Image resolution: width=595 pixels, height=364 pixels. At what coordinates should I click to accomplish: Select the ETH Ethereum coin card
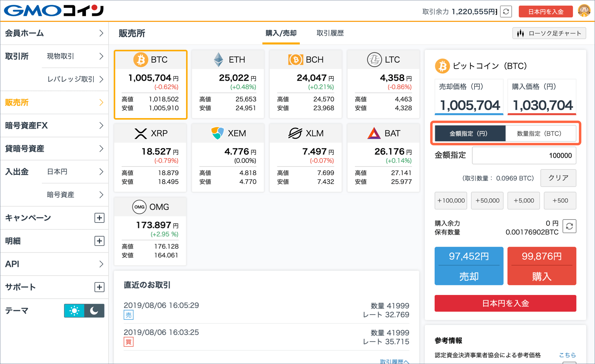click(x=228, y=85)
